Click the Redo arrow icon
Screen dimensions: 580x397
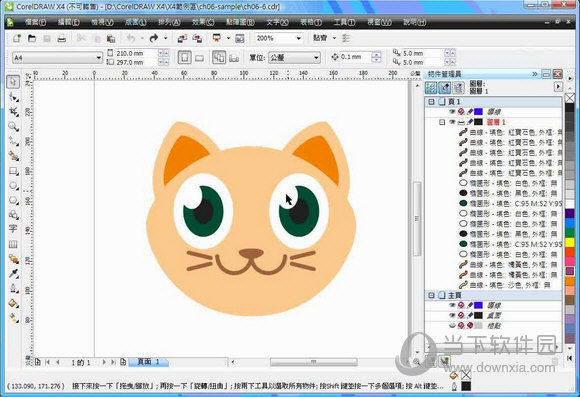(154, 38)
